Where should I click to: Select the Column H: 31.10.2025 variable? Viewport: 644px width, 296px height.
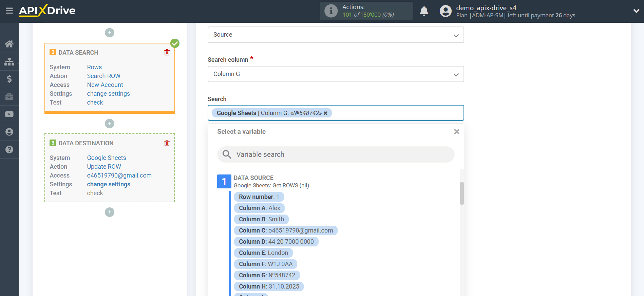(x=269, y=286)
